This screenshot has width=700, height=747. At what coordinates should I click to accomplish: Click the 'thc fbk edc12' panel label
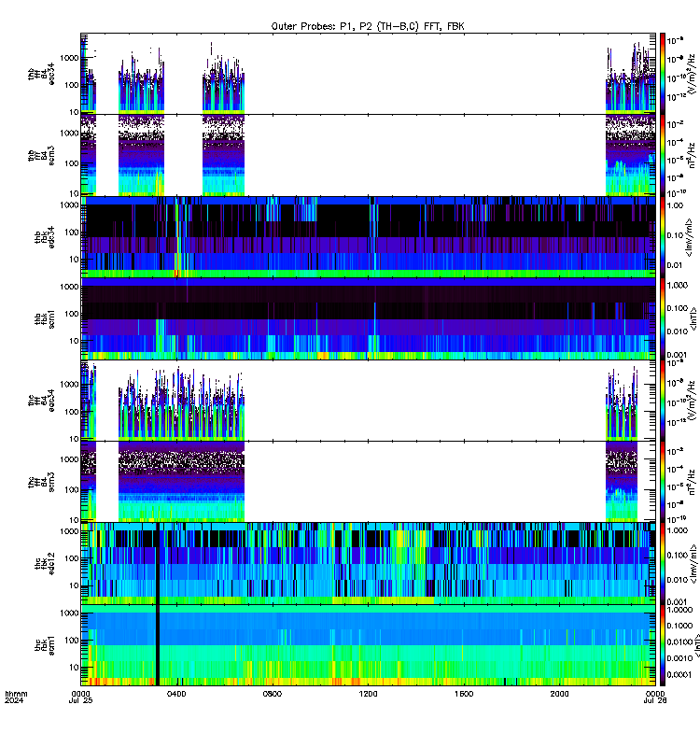pos(45,564)
